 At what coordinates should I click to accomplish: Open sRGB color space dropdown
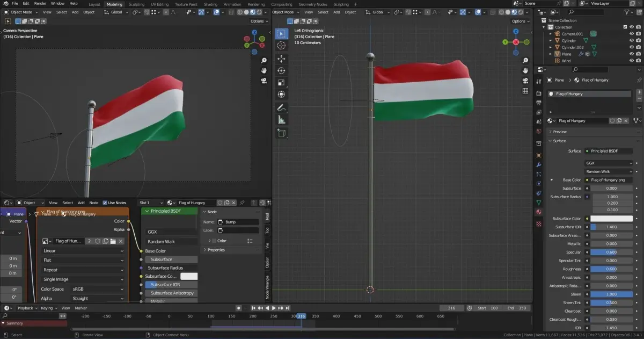(x=98, y=288)
